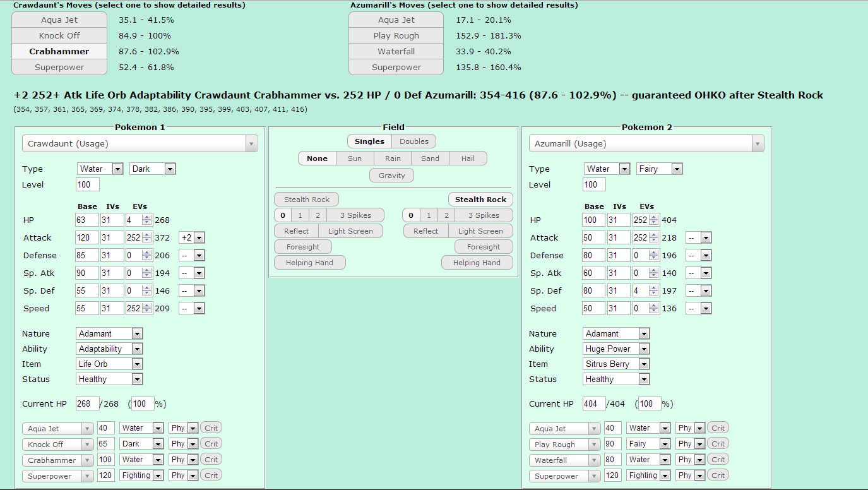Set 3 Spikes on Crawdaunt's side
The width and height of the screenshot is (868, 490).
(355, 215)
